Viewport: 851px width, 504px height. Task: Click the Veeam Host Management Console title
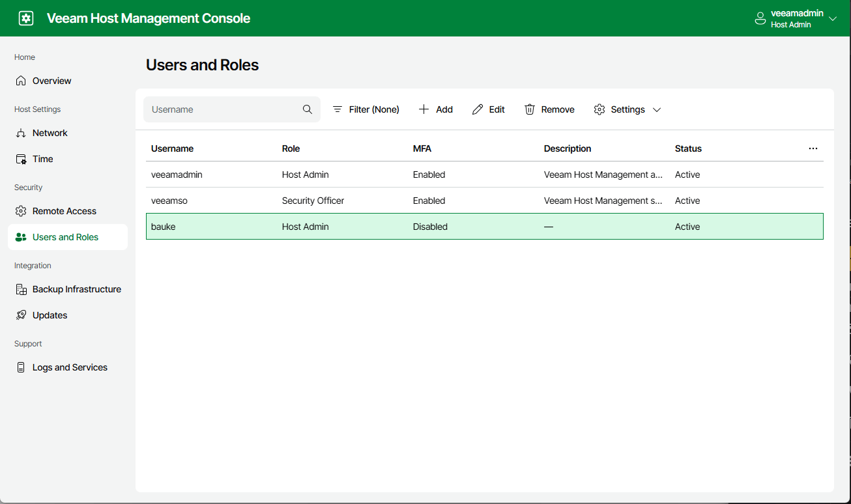point(149,18)
